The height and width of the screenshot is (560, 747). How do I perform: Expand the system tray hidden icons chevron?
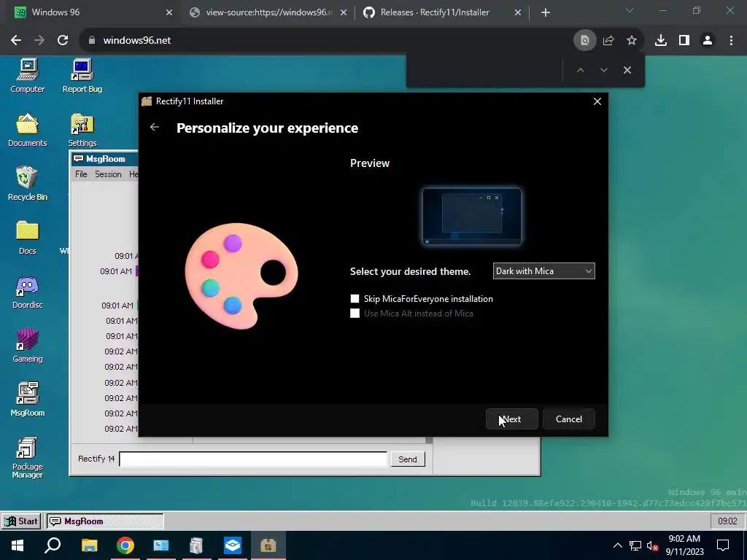(617, 545)
